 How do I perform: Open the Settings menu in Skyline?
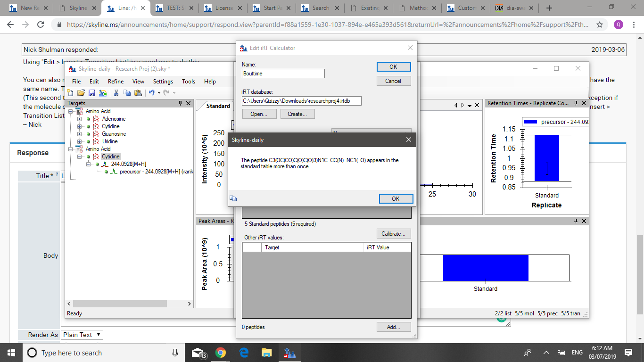[x=163, y=82]
